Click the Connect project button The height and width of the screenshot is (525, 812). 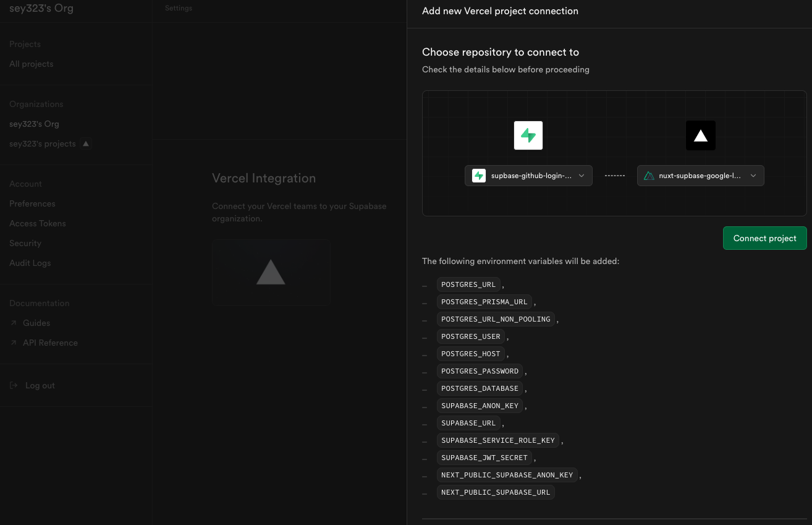pyautogui.click(x=764, y=238)
